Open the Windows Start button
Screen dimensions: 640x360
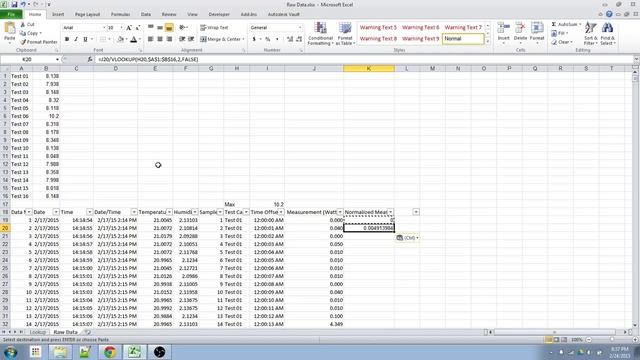[11, 352]
